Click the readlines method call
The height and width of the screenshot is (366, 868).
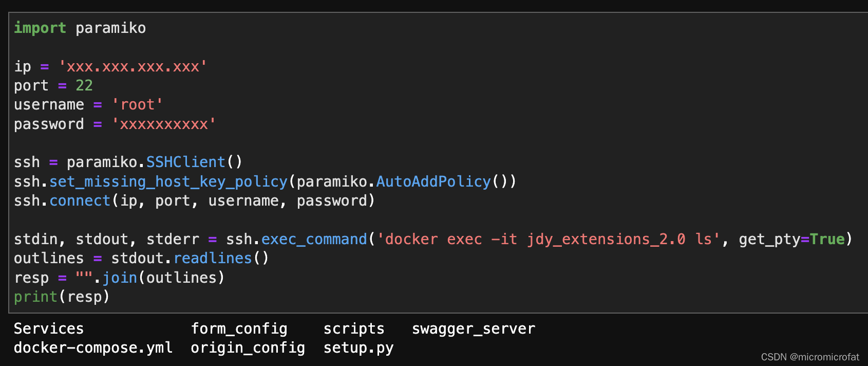point(213,259)
